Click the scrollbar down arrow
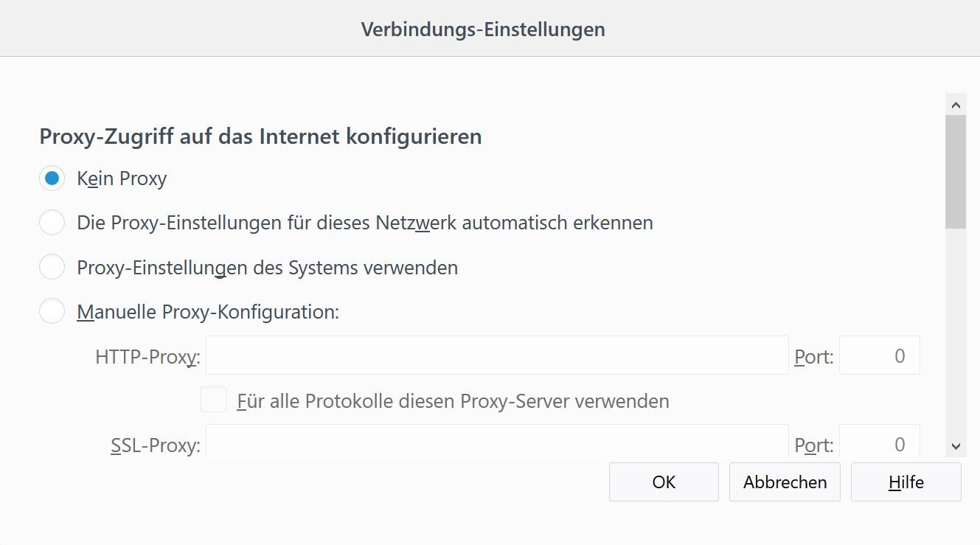Screen dimensions: 980x545 pos(956,445)
